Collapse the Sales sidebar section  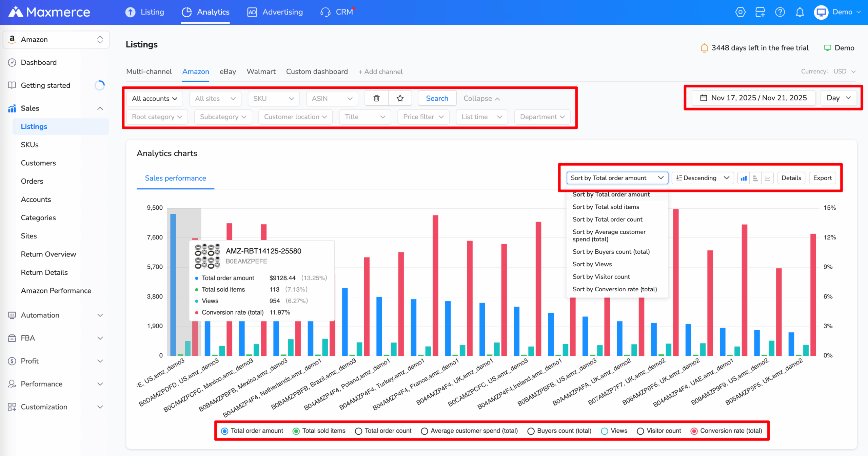100,108
